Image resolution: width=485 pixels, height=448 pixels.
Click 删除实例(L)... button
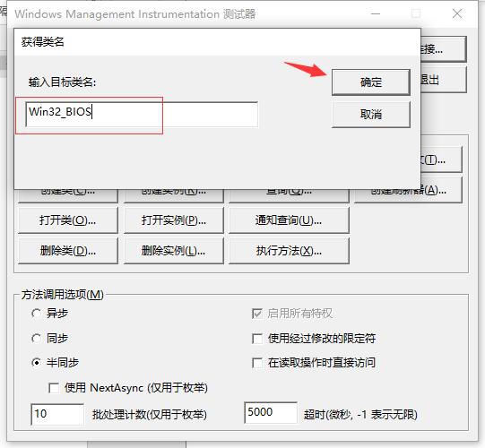coord(174,251)
